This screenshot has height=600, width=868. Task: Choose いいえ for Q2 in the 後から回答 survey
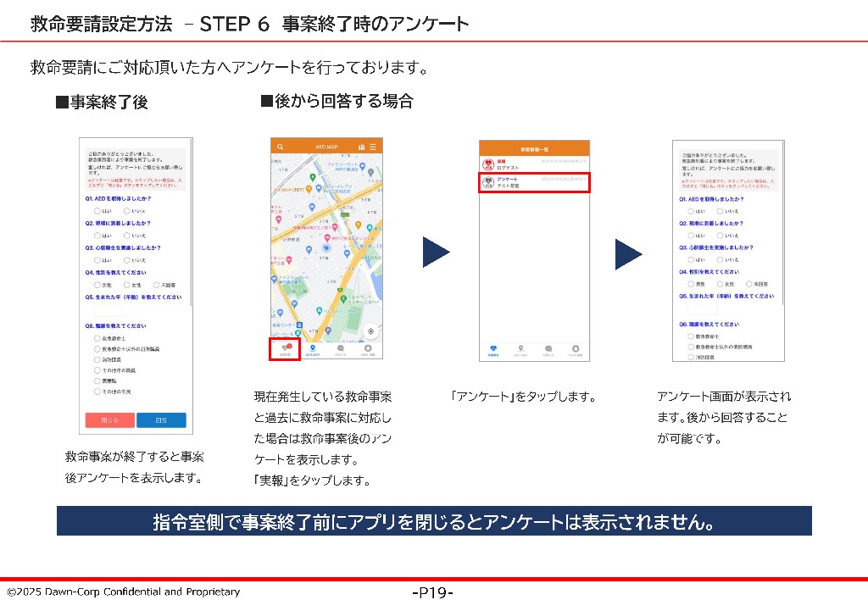(x=721, y=236)
